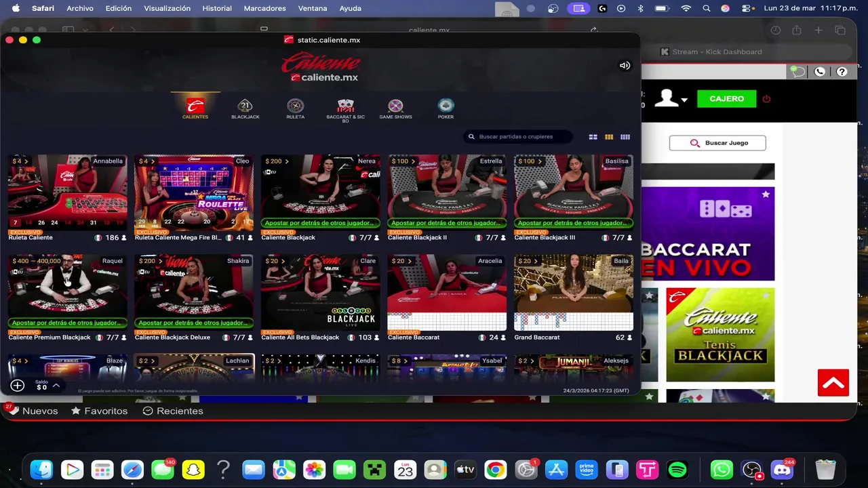The image size is (868, 488).
Task: Open Caliente Blackjack III table with Basilisa
Action: coord(574,198)
